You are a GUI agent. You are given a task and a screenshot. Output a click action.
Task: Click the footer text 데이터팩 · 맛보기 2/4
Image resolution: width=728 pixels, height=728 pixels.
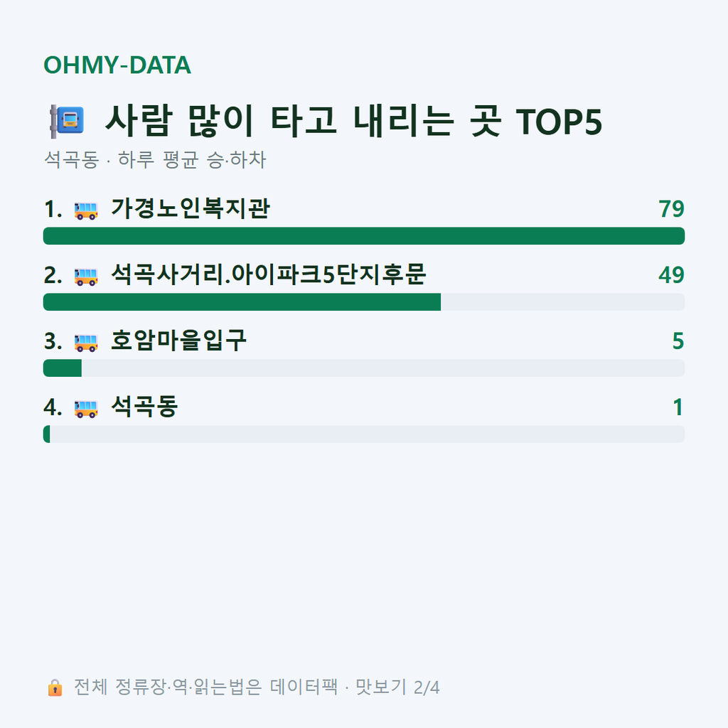point(355,687)
